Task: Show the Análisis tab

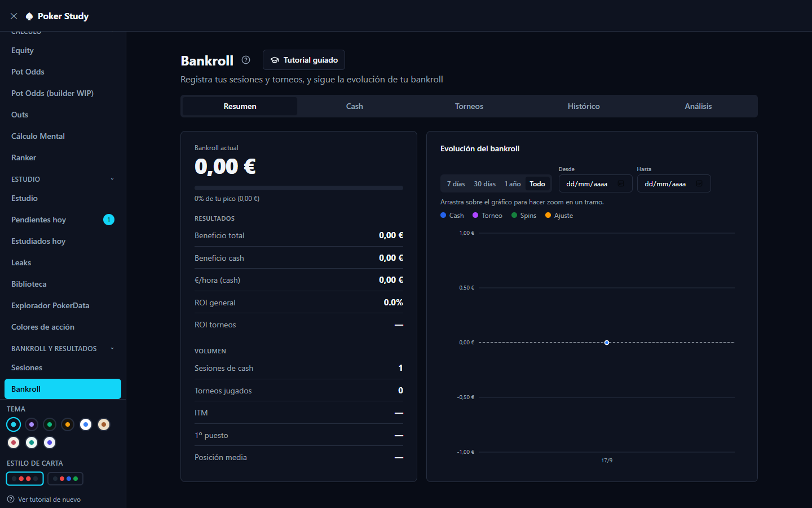Action: (698, 106)
